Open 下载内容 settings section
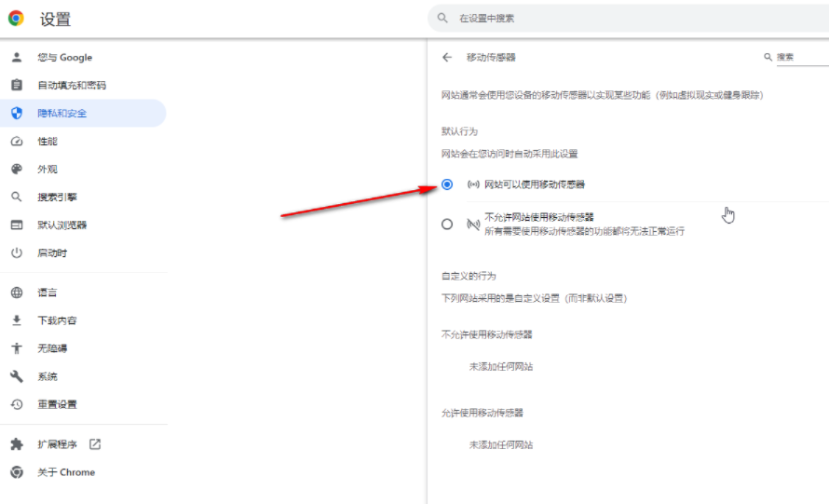 point(84,320)
